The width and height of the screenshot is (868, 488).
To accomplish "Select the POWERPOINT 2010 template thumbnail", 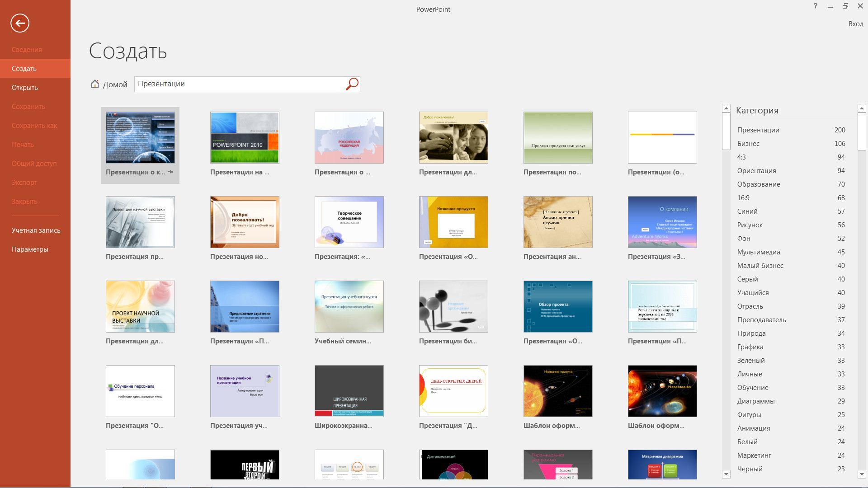I will [x=245, y=137].
